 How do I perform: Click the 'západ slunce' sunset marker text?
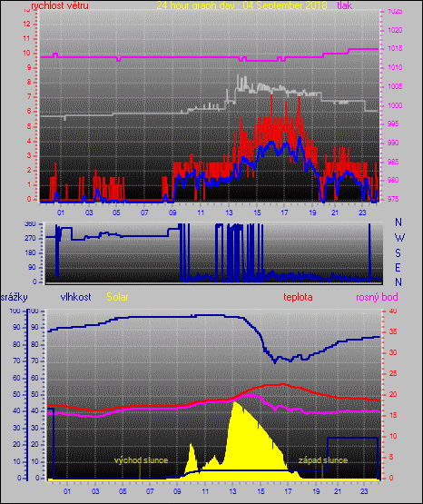pos(323,460)
